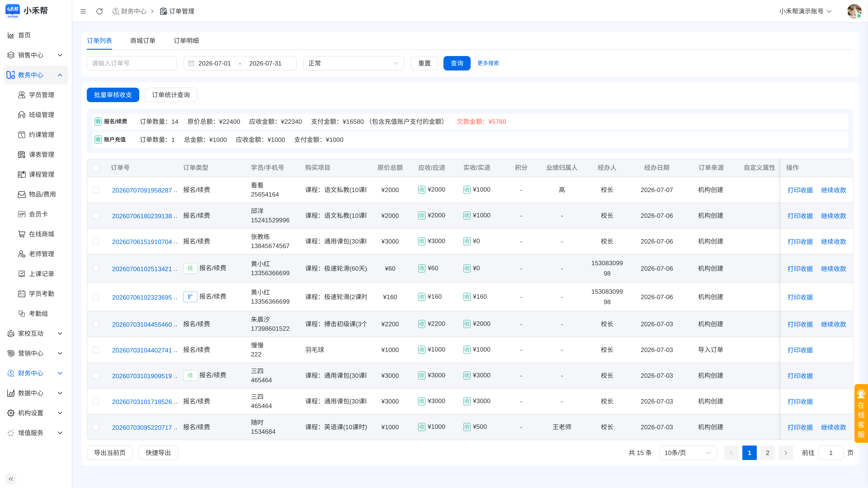Select the checkbox for 张教练's order
This screenshot has height=488, width=868.
[96, 241]
